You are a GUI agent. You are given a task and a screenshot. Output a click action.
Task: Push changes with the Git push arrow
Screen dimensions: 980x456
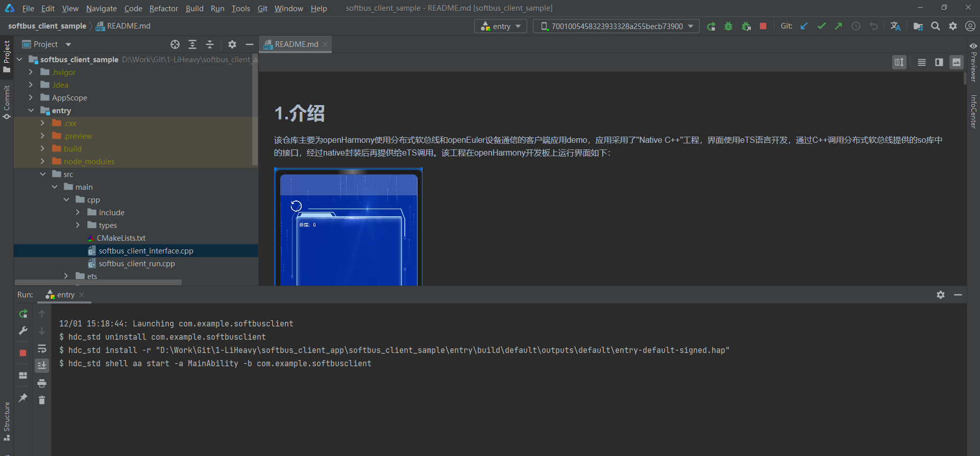click(839, 27)
